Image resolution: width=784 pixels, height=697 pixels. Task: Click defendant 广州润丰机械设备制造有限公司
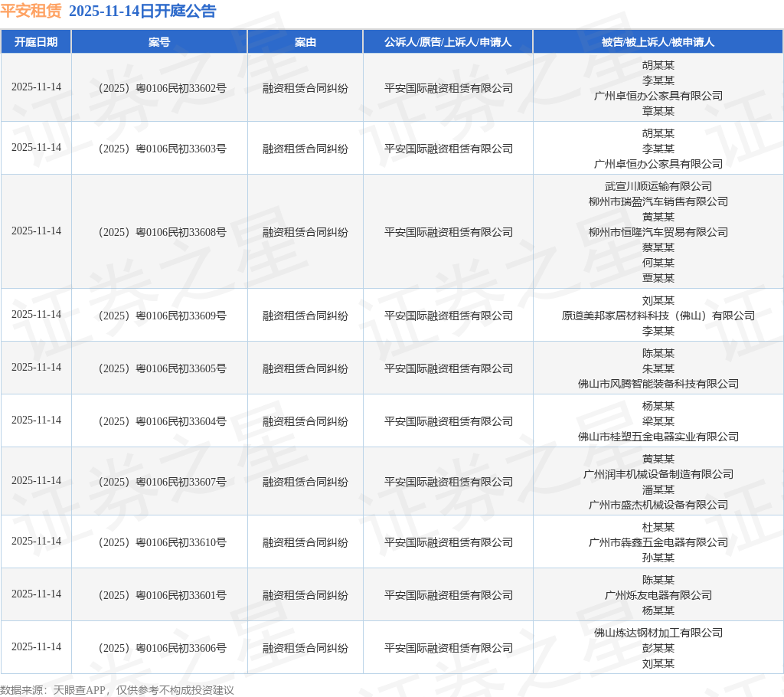(658, 474)
